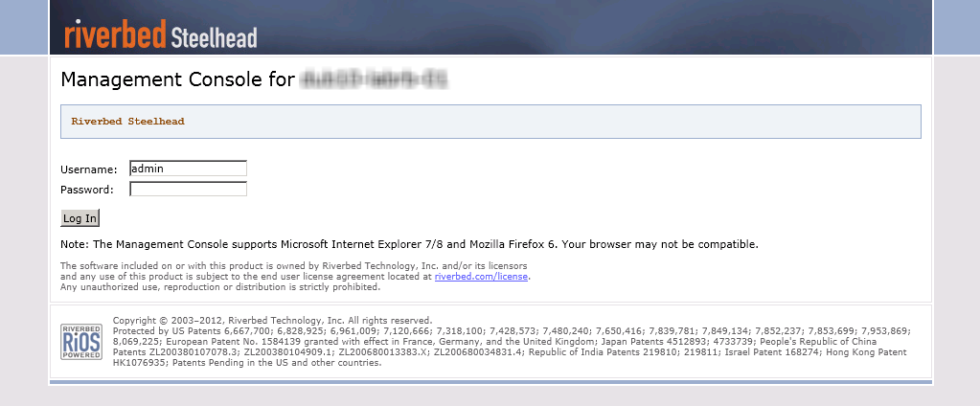980x406 pixels.
Task: Click the orange riverbed word in logo
Action: point(115,34)
